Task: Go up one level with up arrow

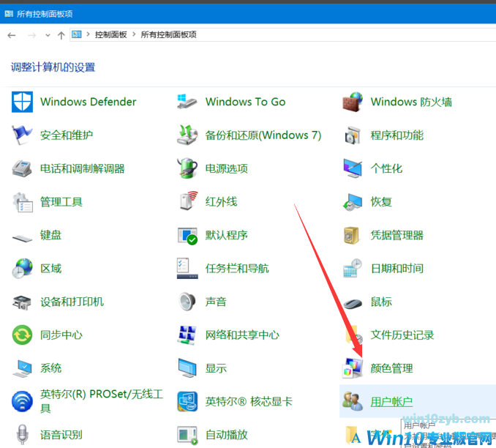Action: pos(61,35)
